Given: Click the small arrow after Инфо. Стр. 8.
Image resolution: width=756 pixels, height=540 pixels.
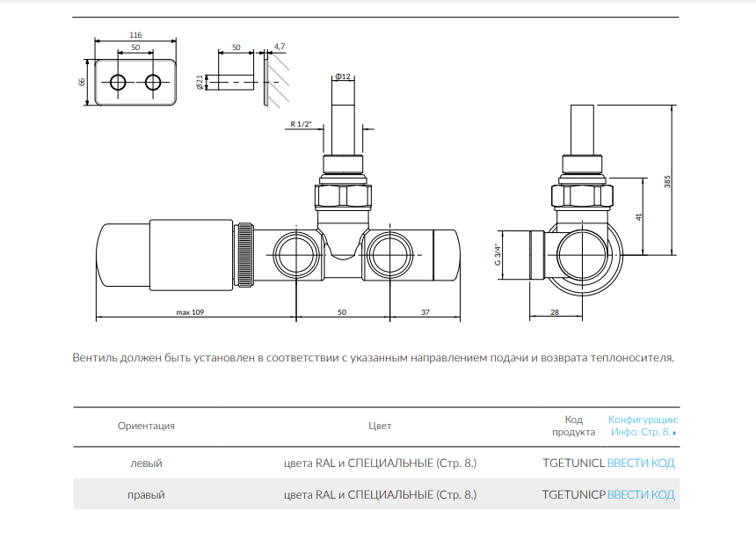Looking at the screenshot, I should [675, 433].
